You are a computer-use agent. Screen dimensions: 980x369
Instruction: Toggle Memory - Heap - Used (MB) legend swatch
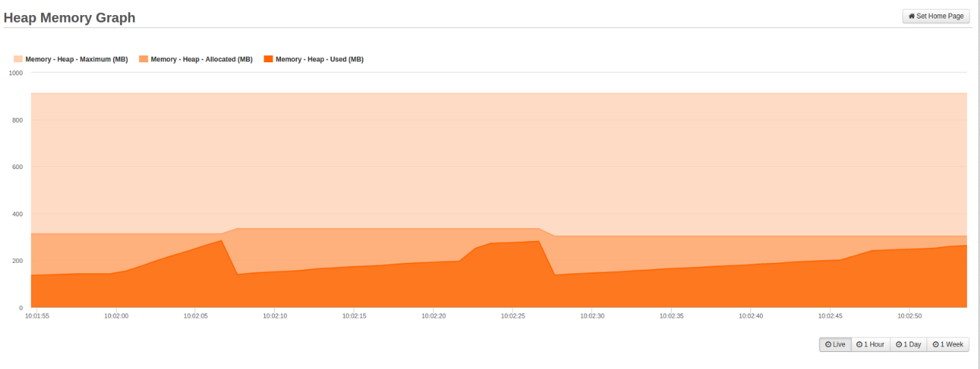[268, 60]
